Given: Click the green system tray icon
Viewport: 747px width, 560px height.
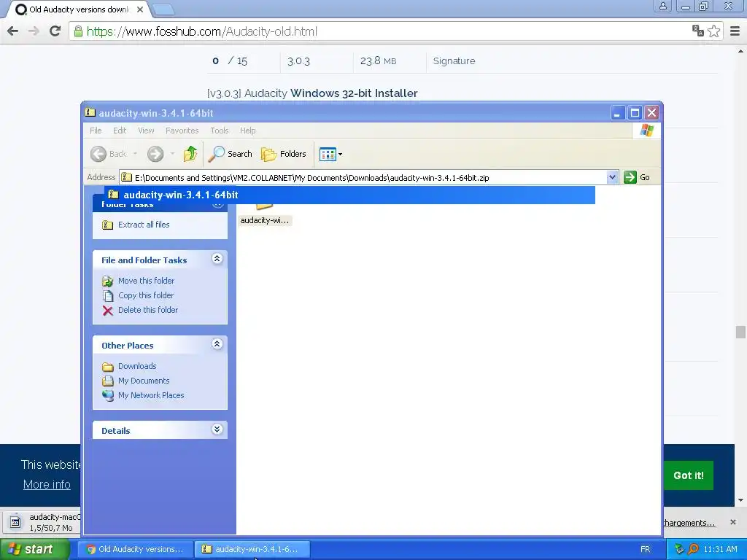Looking at the screenshot, I should point(680,549).
